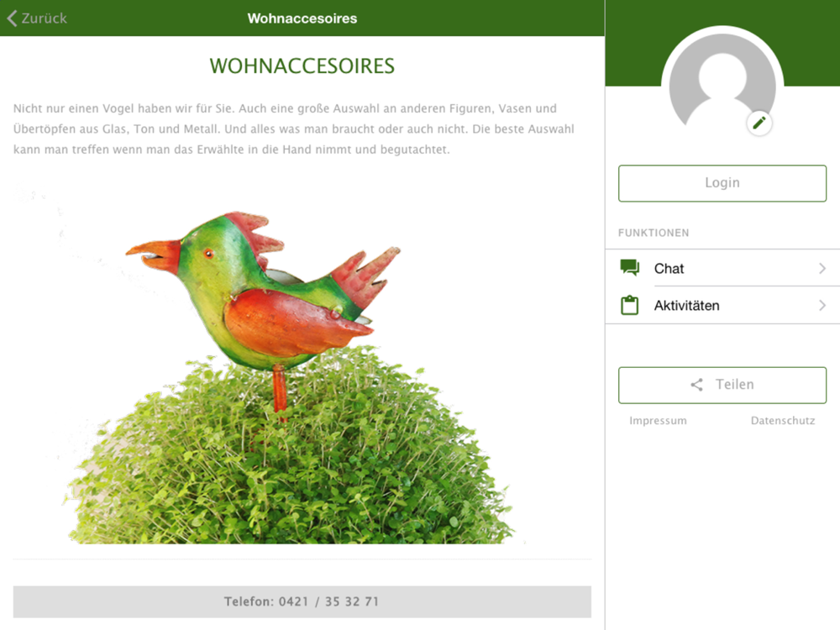Click the share icon in Teilen
The width and height of the screenshot is (840, 630).
(x=696, y=385)
